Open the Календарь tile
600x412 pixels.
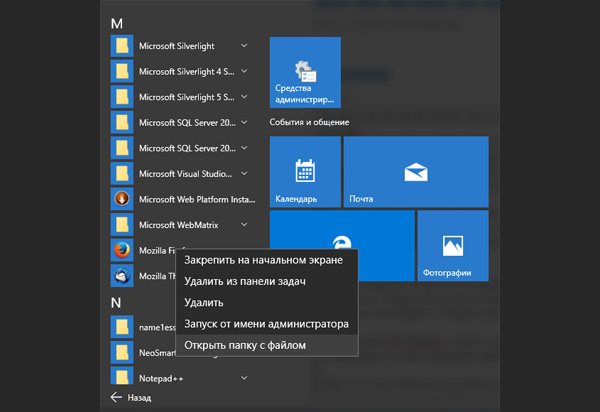pyautogui.click(x=304, y=171)
